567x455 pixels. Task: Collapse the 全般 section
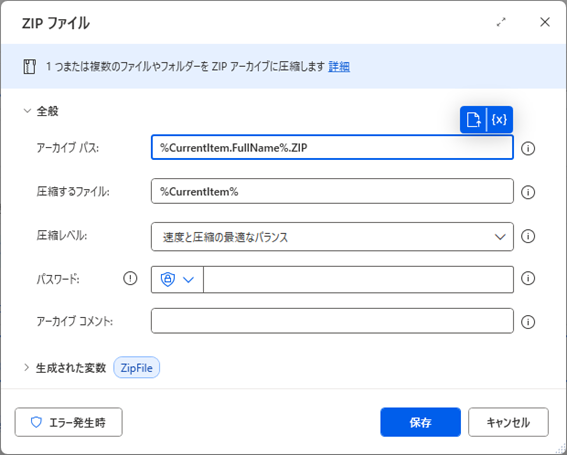(x=27, y=111)
